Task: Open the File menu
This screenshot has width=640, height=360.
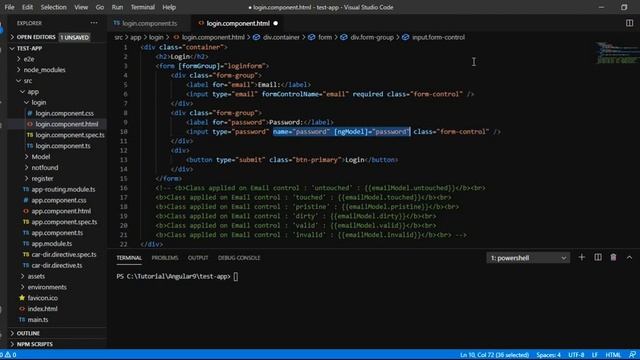Action: click(9, 7)
